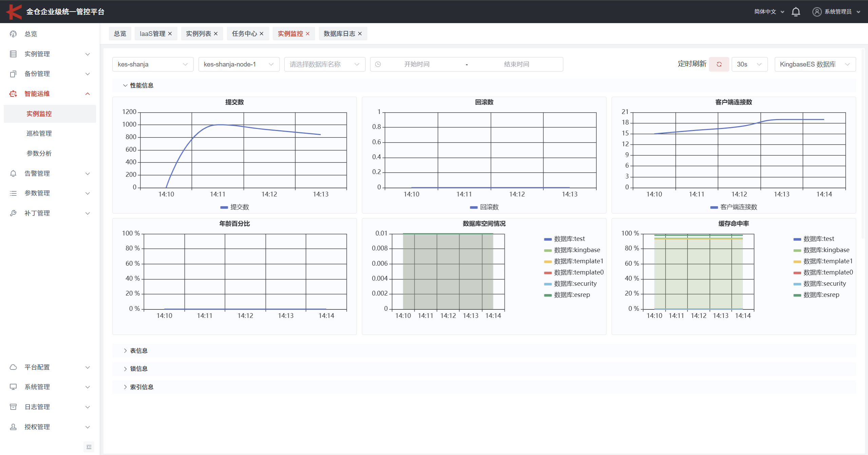
Task: Click the 客户端连接数 legend color swatch
Action: coord(714,207)
